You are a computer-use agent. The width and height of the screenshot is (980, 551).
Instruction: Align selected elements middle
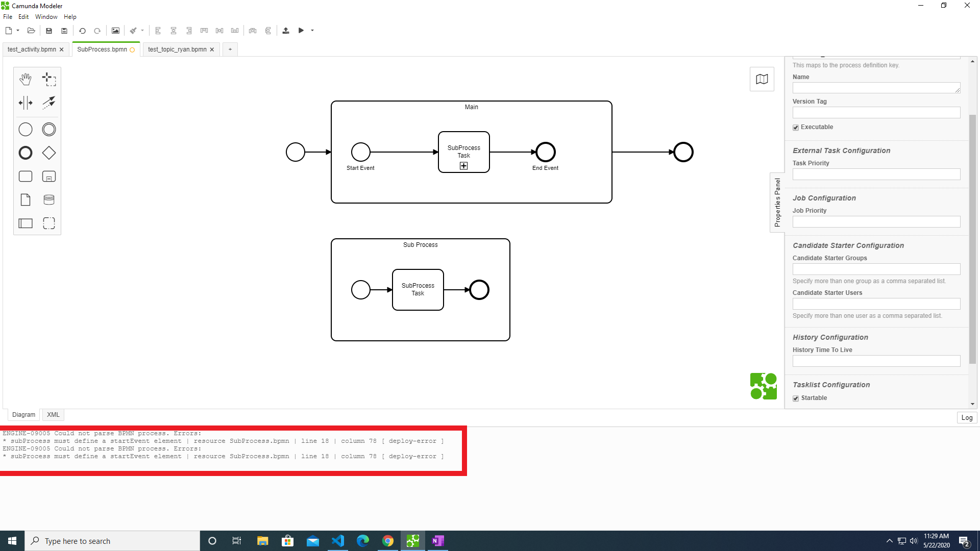click(x=219, y=31)
